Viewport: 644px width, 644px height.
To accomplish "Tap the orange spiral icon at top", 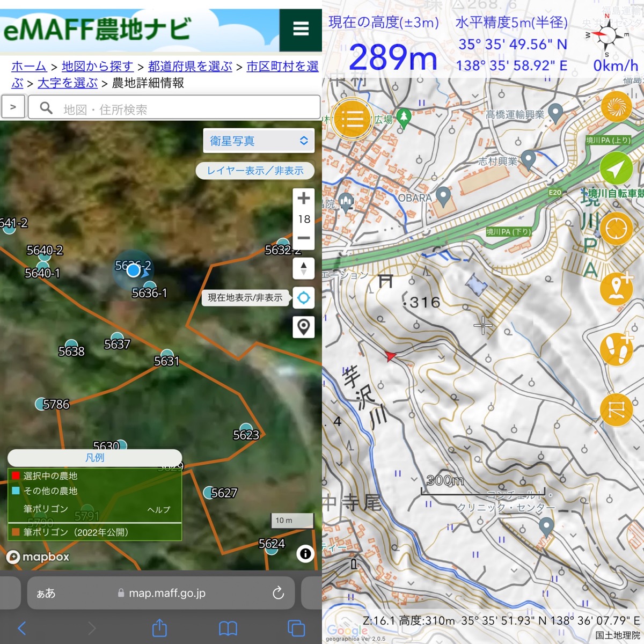I will pos(616,106).
